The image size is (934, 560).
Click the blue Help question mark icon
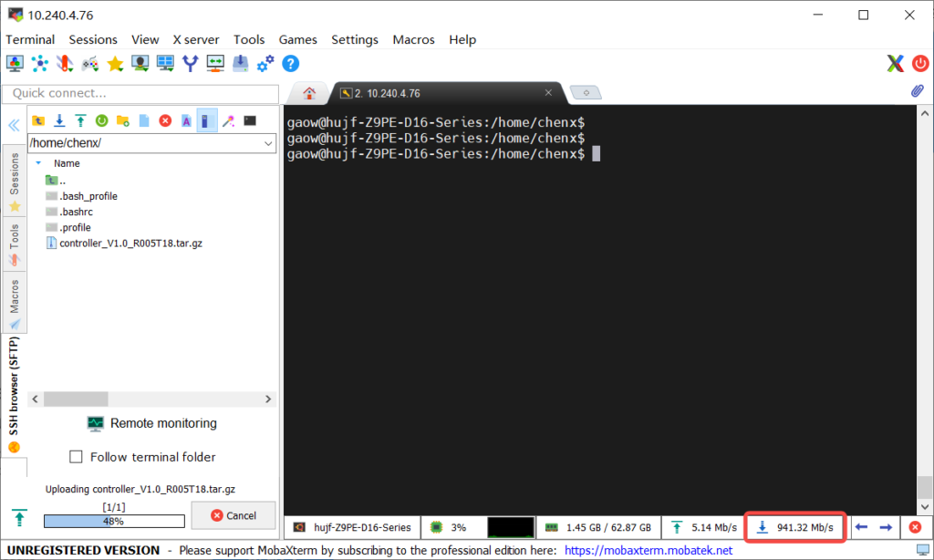290,63
